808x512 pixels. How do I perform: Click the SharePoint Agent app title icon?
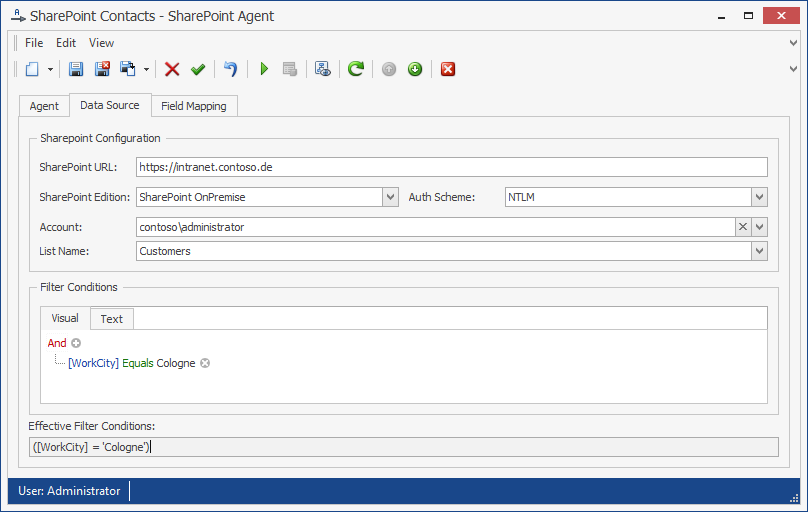(18, 16)
